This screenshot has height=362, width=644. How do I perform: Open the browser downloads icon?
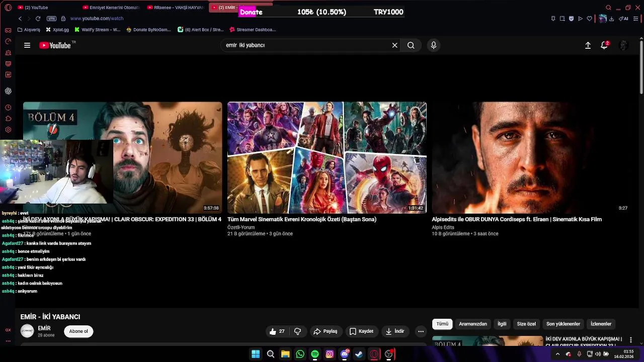[x=611, y=19]
